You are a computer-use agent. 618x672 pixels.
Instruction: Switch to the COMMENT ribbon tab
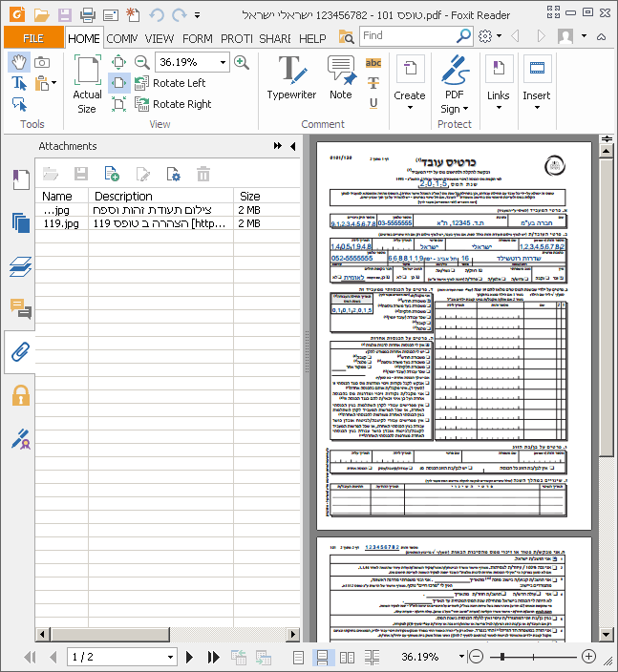point(122,38)
